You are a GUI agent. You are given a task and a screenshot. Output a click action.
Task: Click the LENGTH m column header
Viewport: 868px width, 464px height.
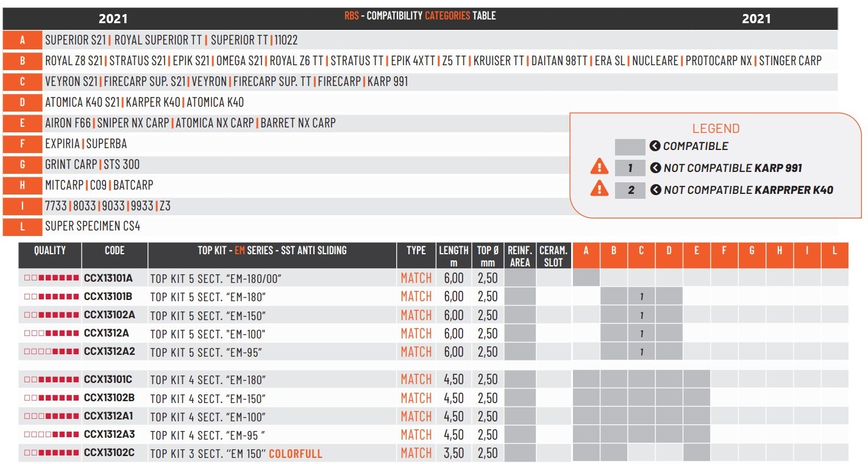tap(454, 255)
